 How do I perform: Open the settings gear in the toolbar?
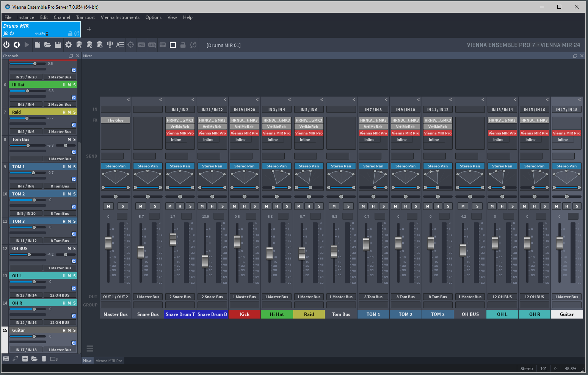(69, 45)
